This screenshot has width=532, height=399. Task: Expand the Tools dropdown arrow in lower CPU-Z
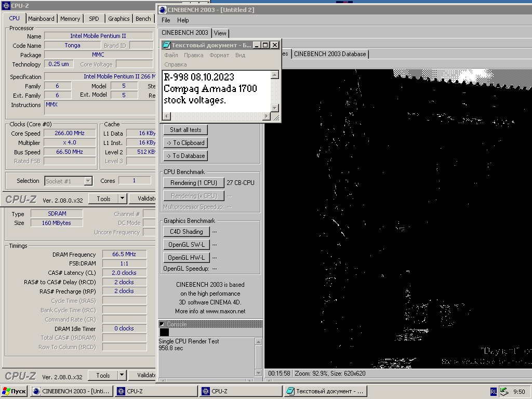point(122,375)
